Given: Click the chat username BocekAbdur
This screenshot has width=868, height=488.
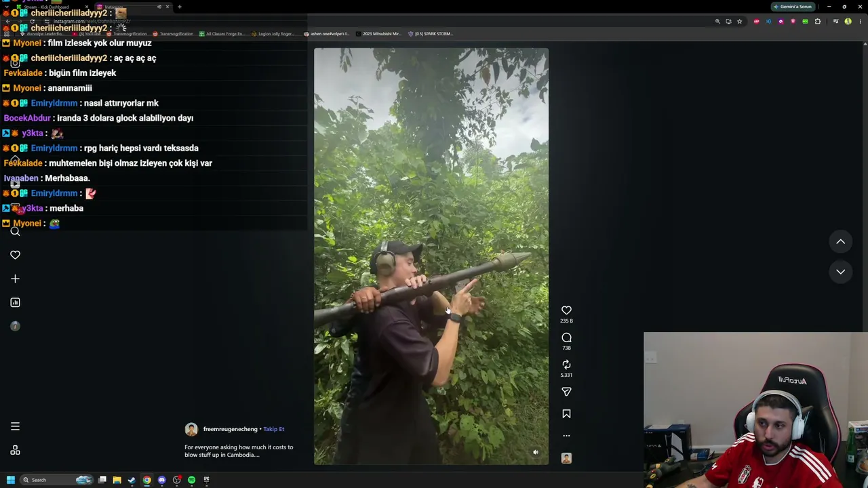Looking at the screenshot, I should [27, 118].
